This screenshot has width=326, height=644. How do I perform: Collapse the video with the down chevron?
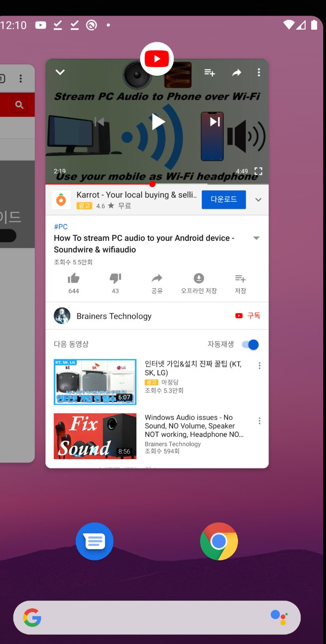click(60, 72)
